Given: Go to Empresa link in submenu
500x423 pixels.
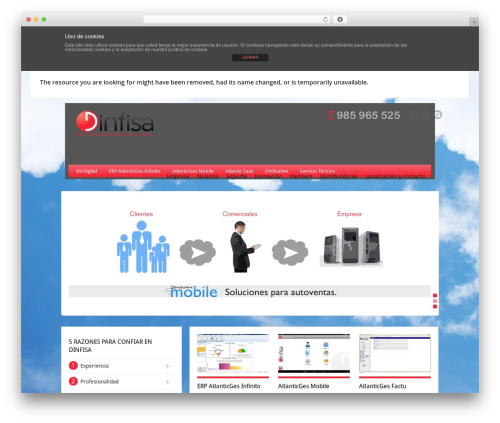Looking at the screenshot, I should pyautogui.click(x=178, y=176).
